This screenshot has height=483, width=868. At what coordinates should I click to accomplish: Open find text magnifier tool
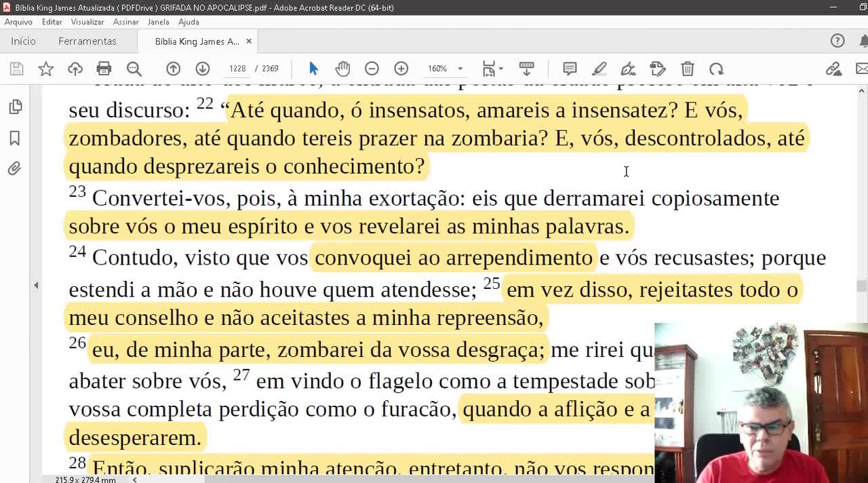[x=134, y=69]
